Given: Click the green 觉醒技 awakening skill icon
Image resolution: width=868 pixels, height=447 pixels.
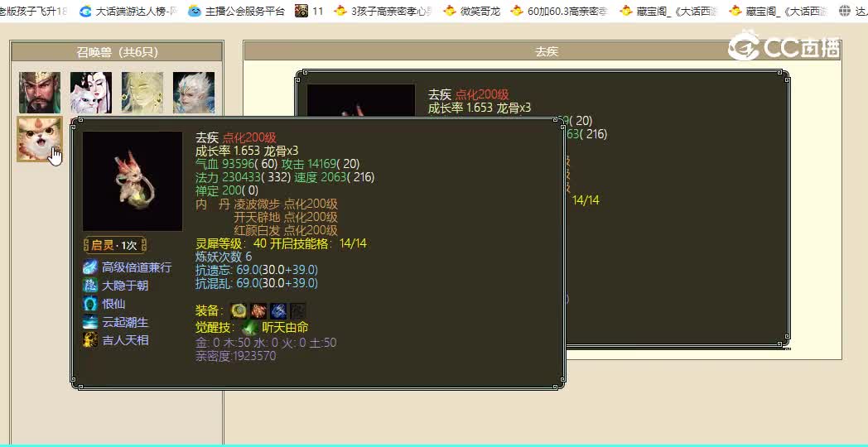Looking at the screenshot, I should (x=250, y=328).
